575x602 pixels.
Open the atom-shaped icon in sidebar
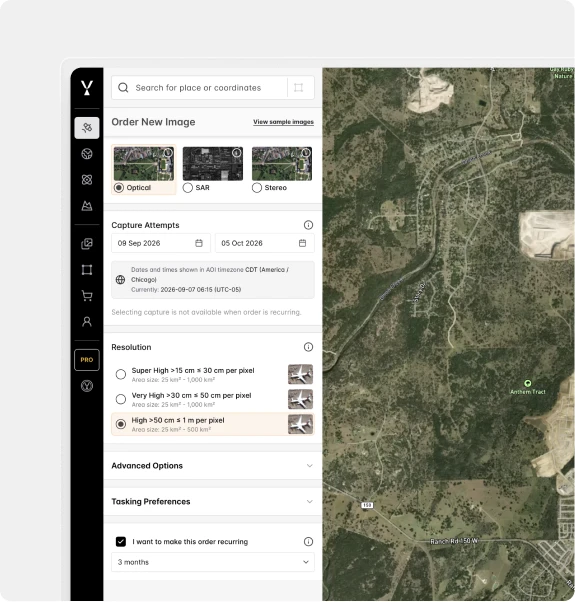(87, 180)
